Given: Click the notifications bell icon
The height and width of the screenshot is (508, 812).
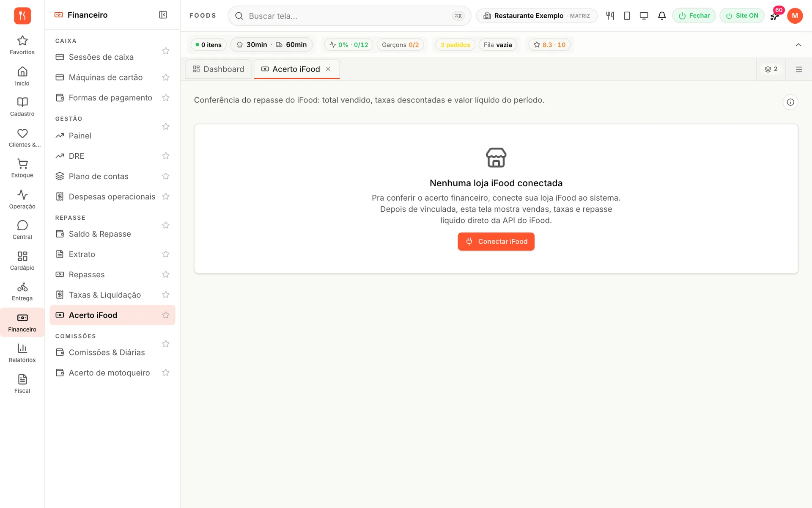Looking at the screenshot, I should coord(662,16).
